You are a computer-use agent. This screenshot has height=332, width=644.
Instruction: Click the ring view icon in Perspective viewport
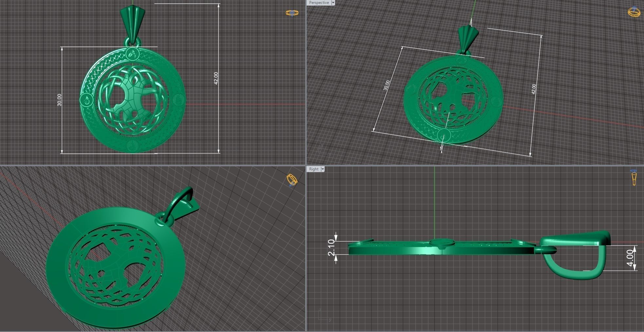(634, 12)
